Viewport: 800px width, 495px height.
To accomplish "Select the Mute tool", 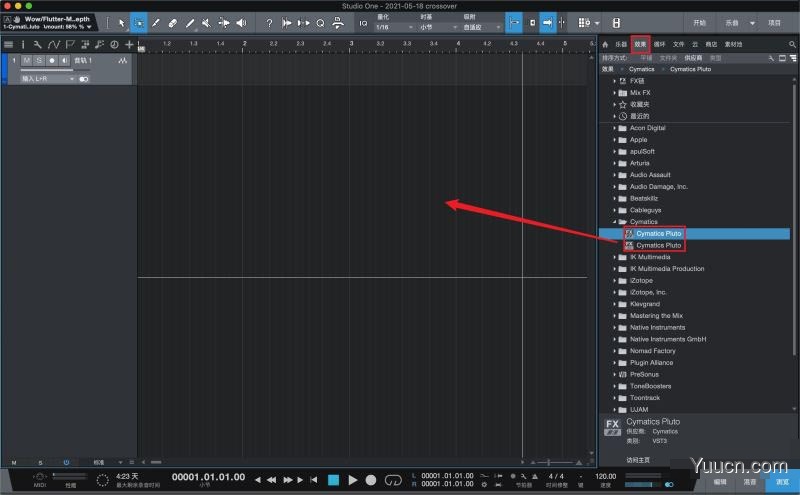I will [x=206, y=23].
